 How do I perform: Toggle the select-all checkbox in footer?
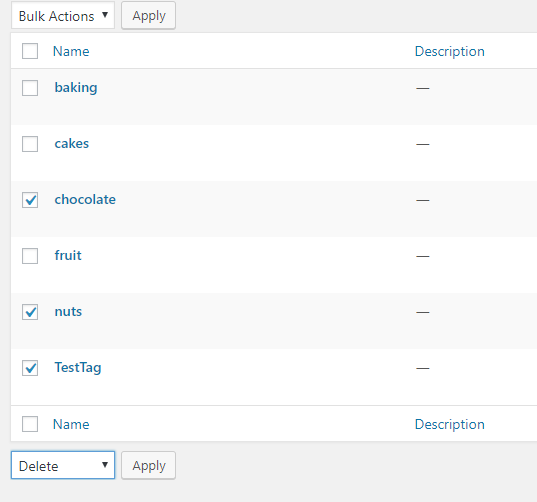point(30,424)
